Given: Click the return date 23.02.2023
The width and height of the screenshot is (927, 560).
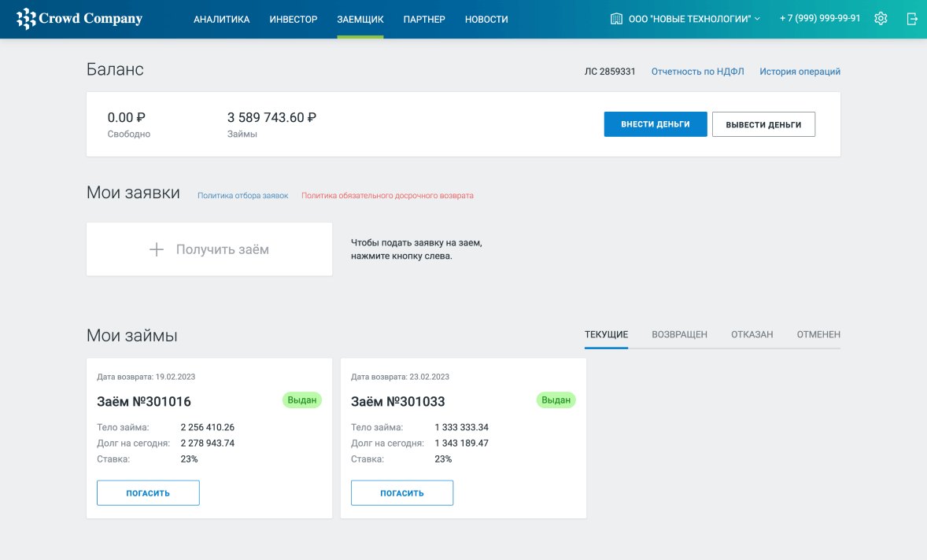Looking at the screenshot, I should point(429,377).
